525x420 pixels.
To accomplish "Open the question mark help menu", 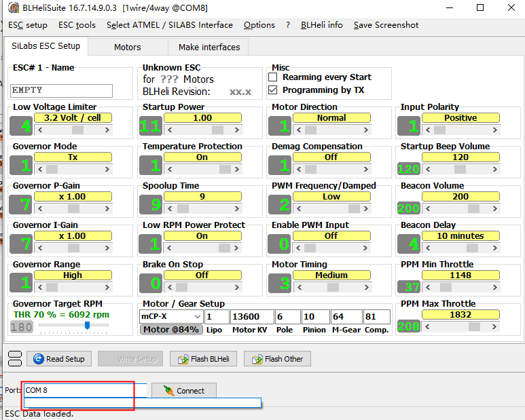I will [x=288, y=25].
